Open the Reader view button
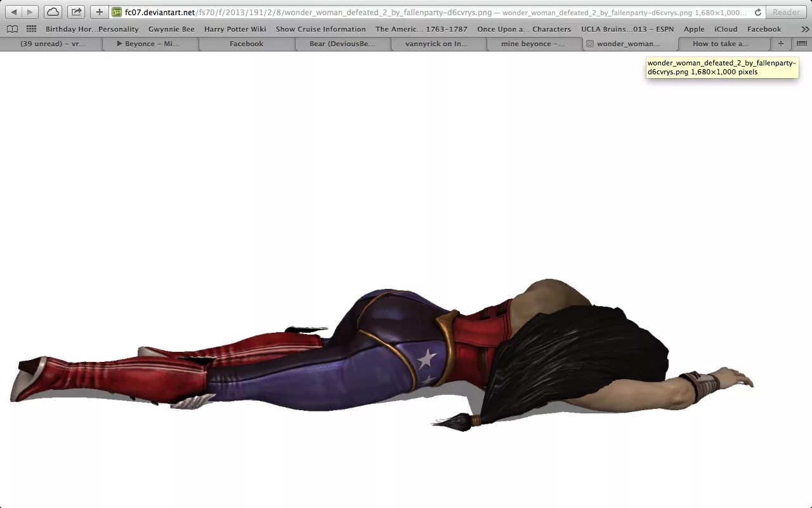Screen dimensions: 812x508 click(786, 12)
